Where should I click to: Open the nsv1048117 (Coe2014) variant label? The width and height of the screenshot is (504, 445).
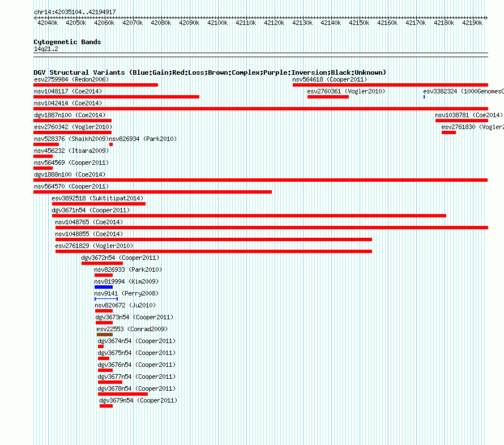(68, 91)
